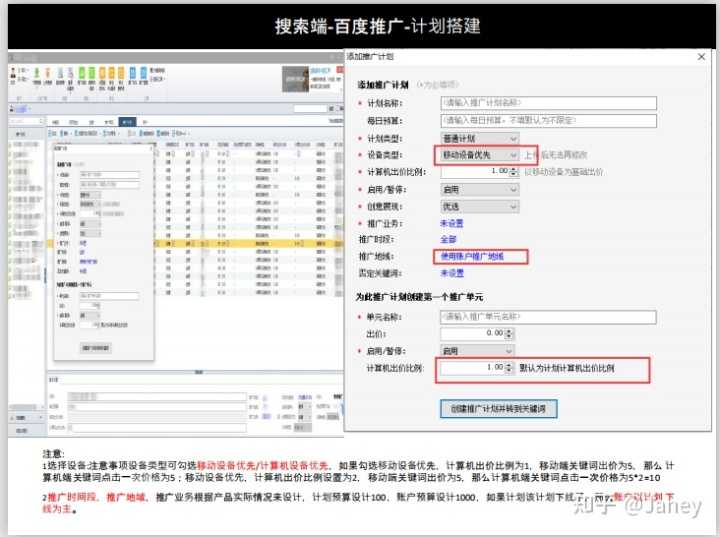Click the 计划名称 text field
This screenshot has height=537, width=720.
pos(548,102)
